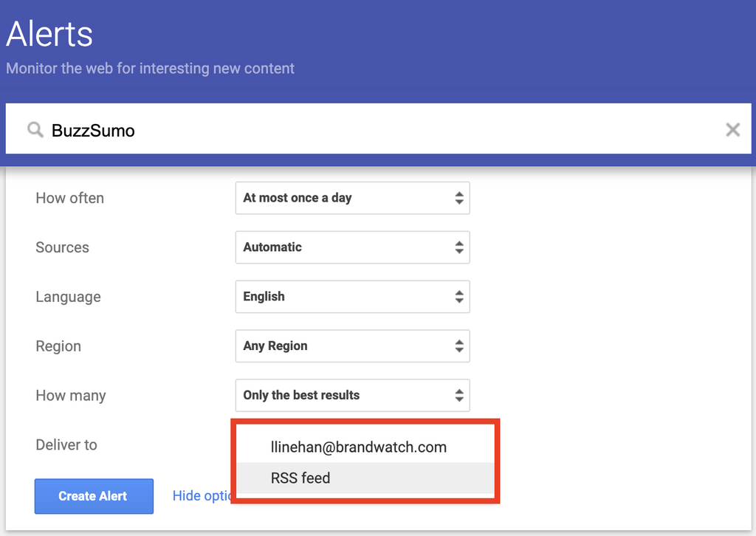Click the Alerts page heading
756x536 pixels.
tap(49, 34)
